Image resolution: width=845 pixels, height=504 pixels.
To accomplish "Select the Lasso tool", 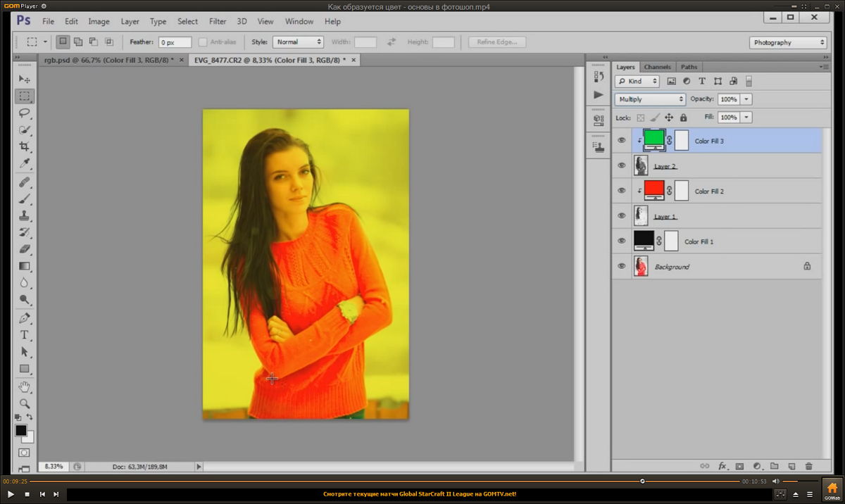I will pos(25,113).
